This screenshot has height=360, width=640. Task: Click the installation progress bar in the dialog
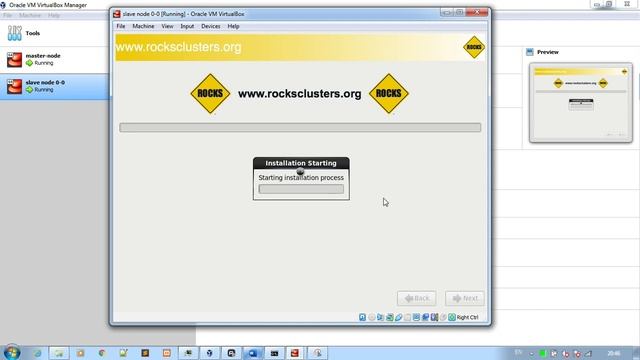(301, 189)
